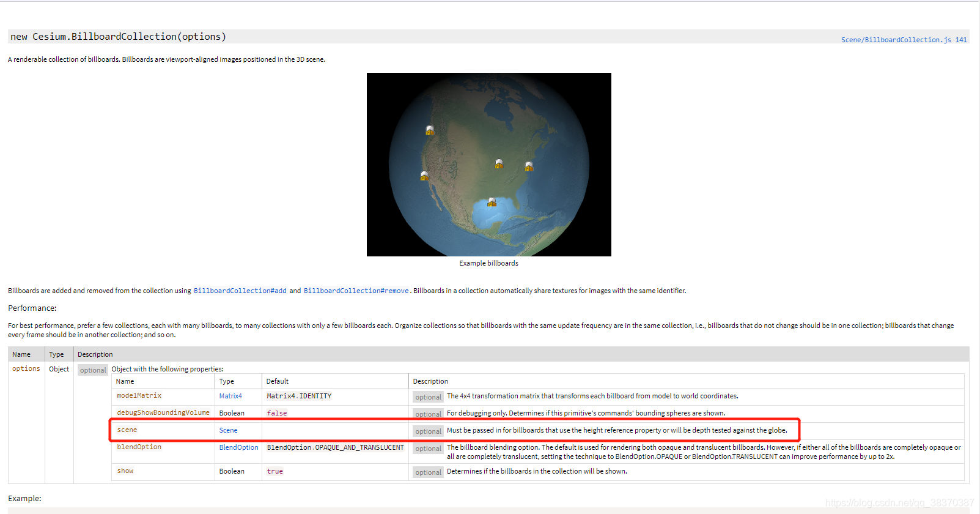The height and width of the screenshot is (514, 980).
Task: Click the false default value
Action: pyautogui.click(x=276, y=413)
